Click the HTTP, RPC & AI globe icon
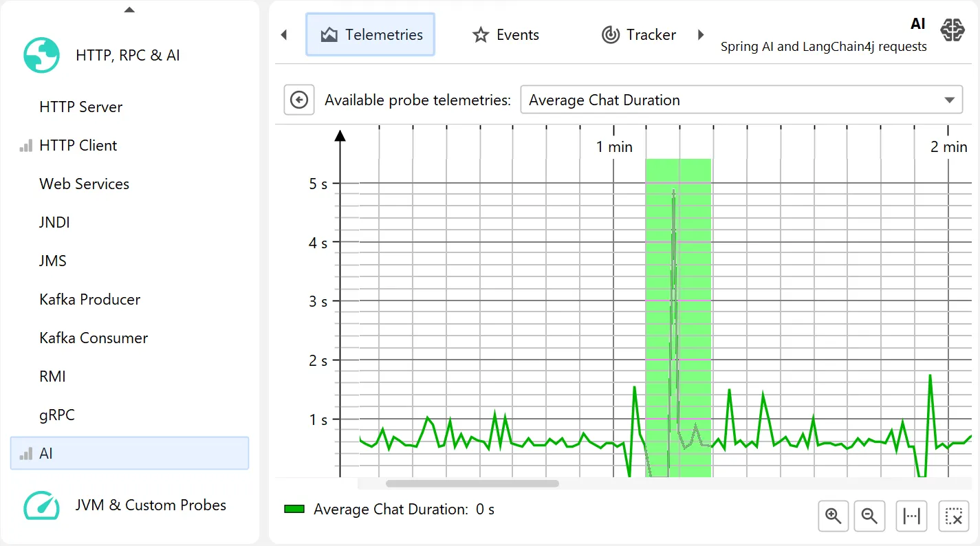 click(x=41, y=55)
